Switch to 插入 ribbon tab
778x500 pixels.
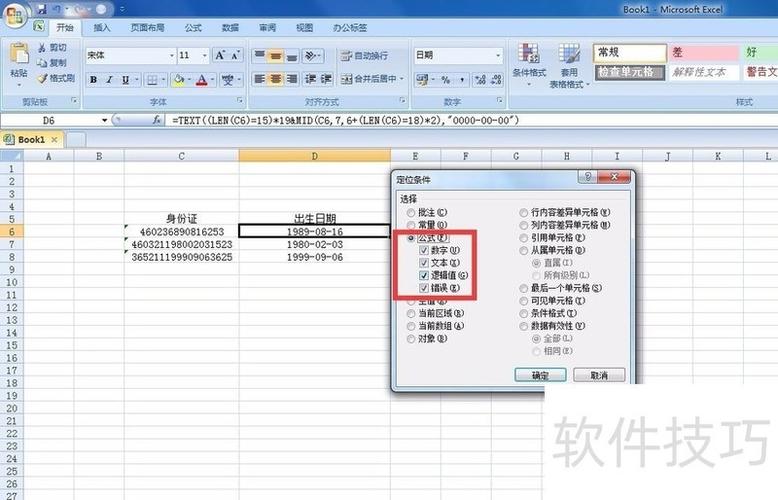102,28
